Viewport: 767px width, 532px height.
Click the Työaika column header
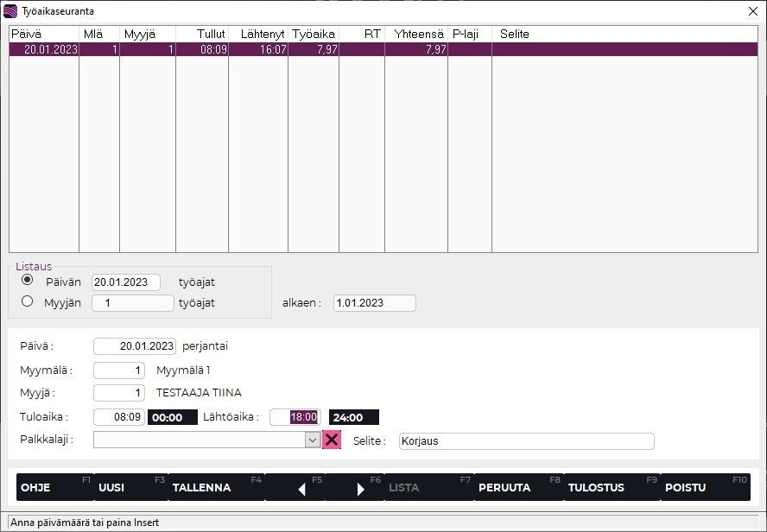click(313, 34)
